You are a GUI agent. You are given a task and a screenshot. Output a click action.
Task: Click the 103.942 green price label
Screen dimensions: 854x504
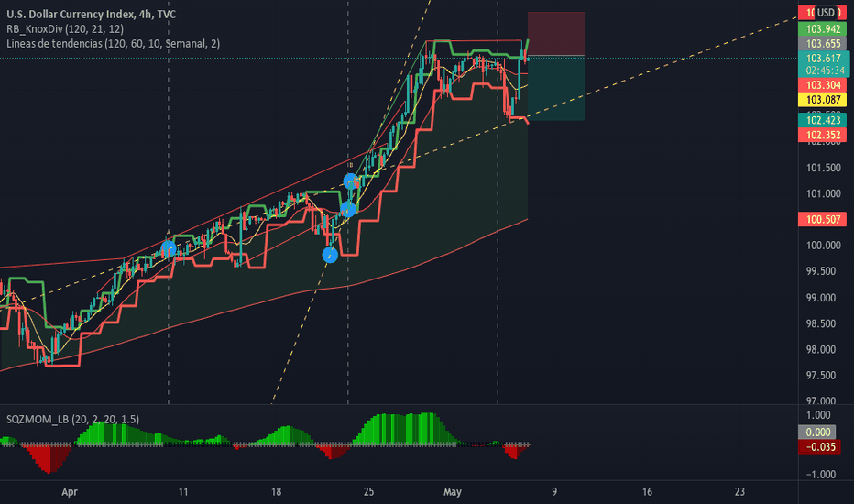tap(823, 29)
